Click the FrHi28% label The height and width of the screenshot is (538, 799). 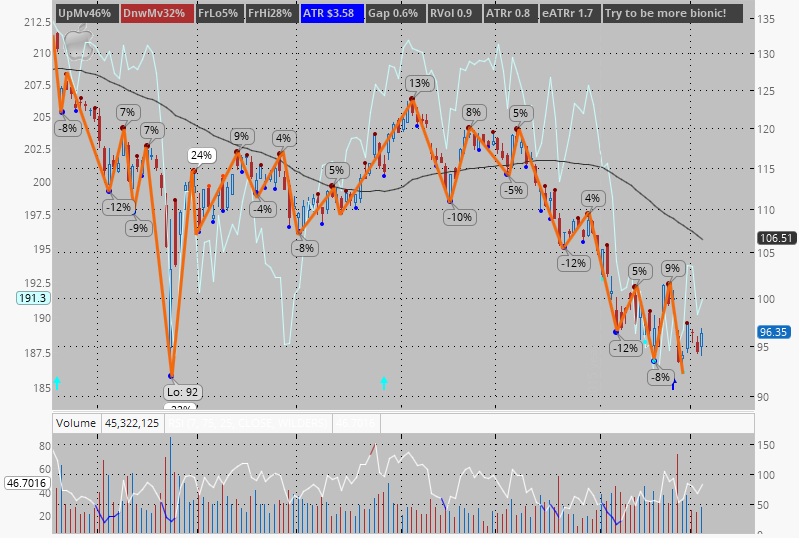[270, 14]
